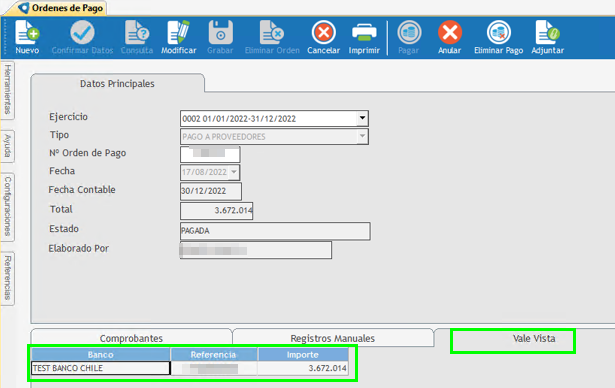This screenshot has width=615, height=388.
Task: Click the Importe column header
Action: tap(303, 355)
